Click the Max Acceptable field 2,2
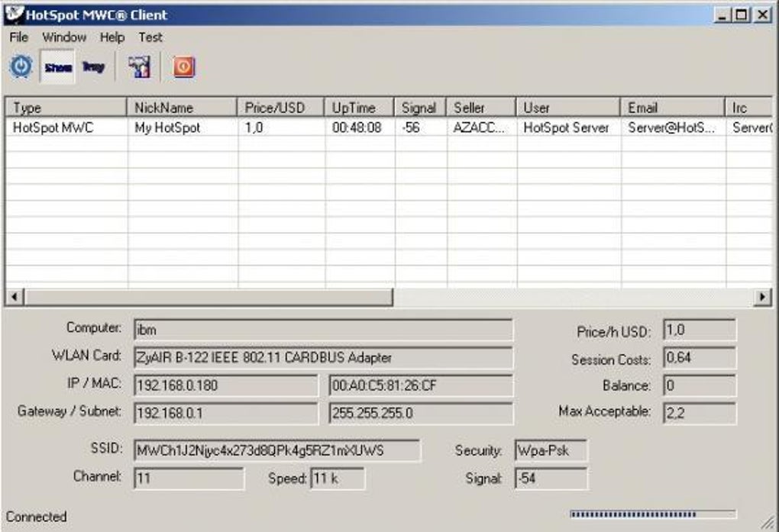Image resolution: width=779 pixels, height=532 pixels. click(x=700, y=413)
